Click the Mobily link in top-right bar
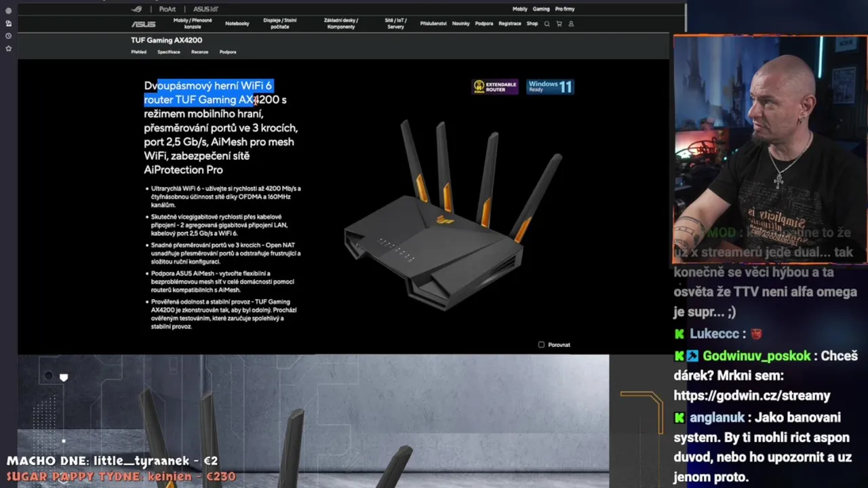The image size is (868, 488). coord(520,9)
